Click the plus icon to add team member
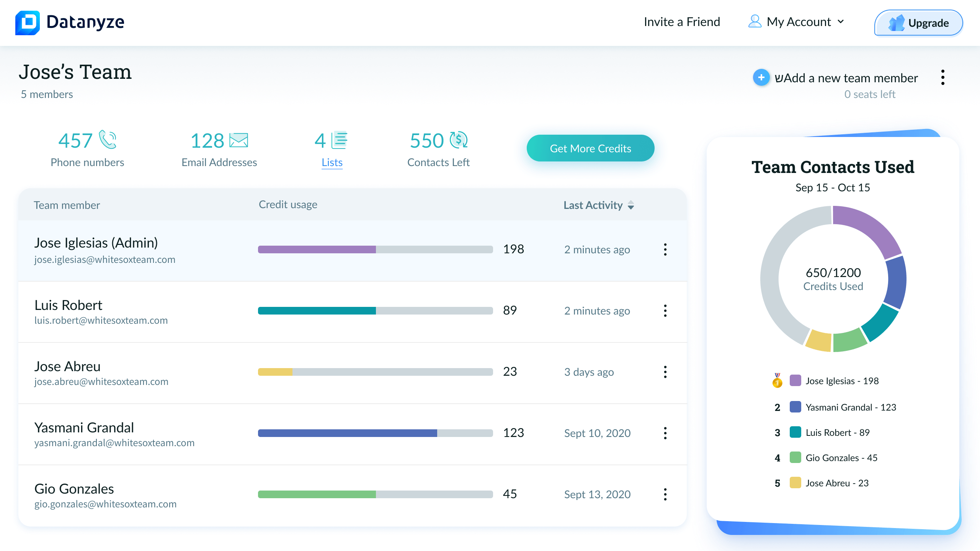 (761, 78)
